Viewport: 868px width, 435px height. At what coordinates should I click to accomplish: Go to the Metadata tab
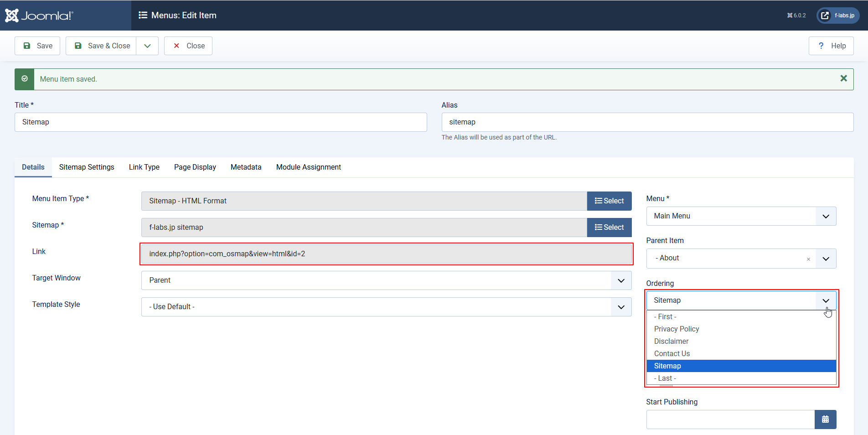pyautogui.click(x=246, y=167)
